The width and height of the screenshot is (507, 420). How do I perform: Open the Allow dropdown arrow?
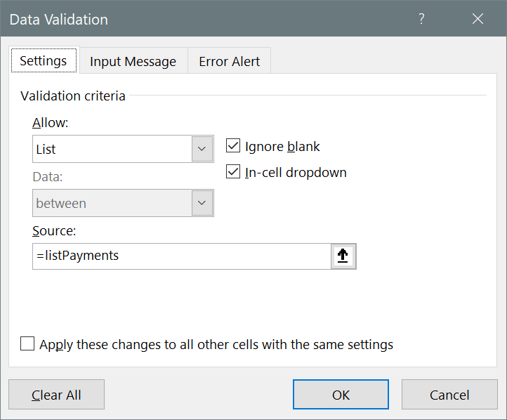click(x=202, y=149)
